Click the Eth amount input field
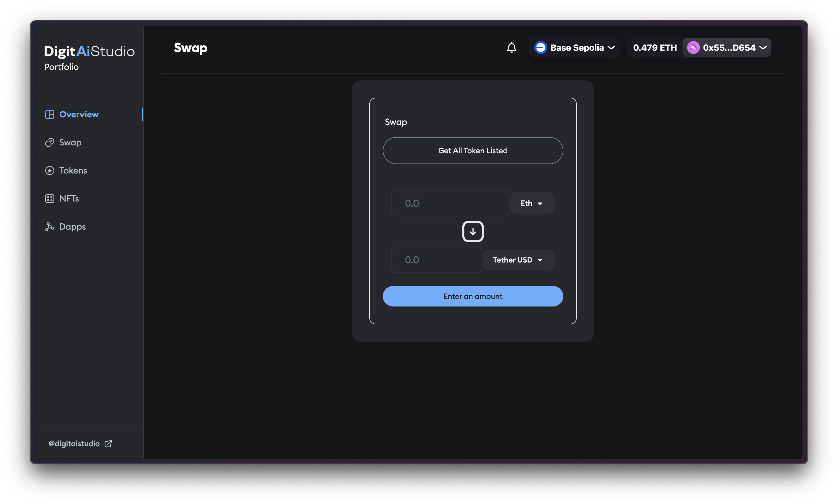 click(x=450, y=203)
